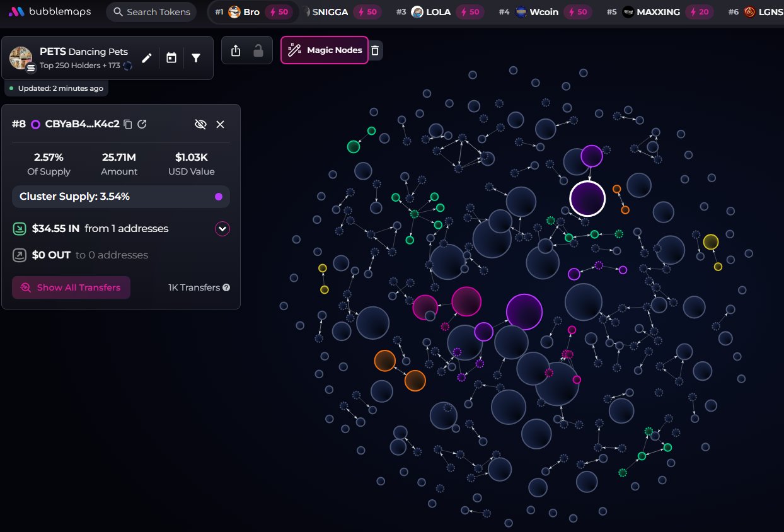Click the bubblemaps logo

50,12
